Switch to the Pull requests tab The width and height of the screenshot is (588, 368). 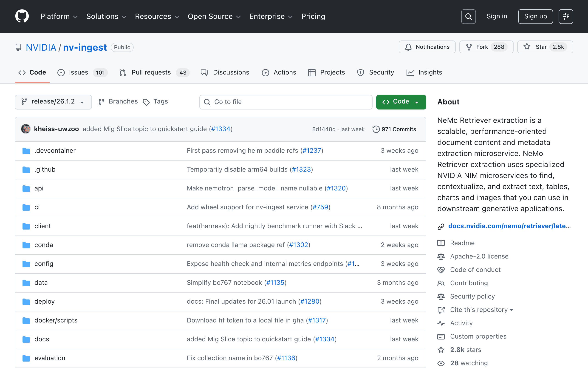154,72
